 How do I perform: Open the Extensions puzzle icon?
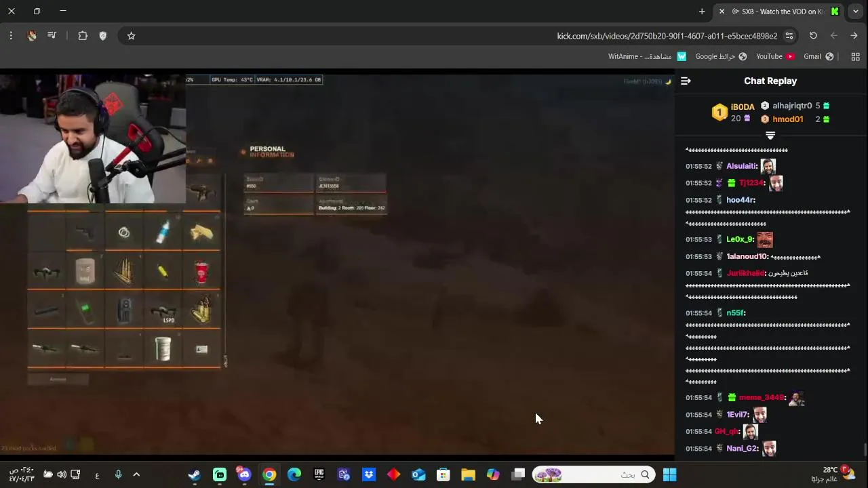point(83,36)
